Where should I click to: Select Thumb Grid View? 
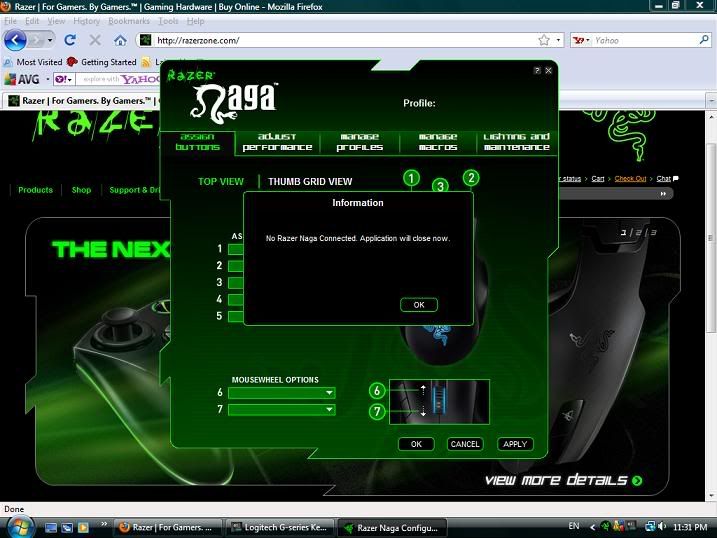(x=310, y=182)
